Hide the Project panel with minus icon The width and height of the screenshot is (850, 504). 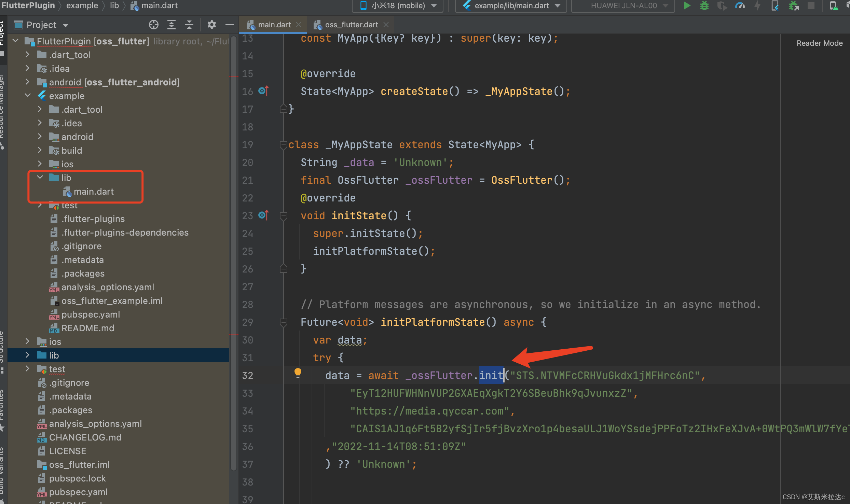point(229,25)
